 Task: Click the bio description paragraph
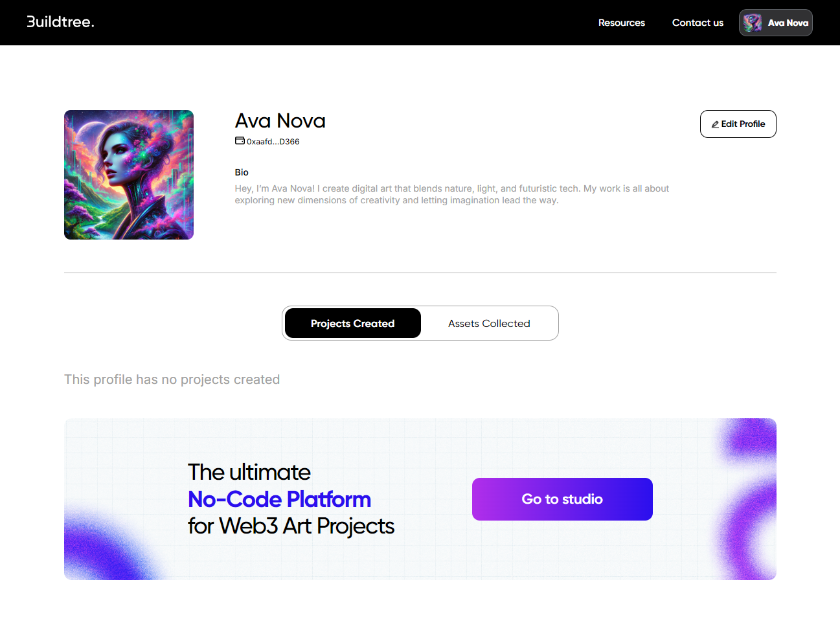tap(451, 194)
